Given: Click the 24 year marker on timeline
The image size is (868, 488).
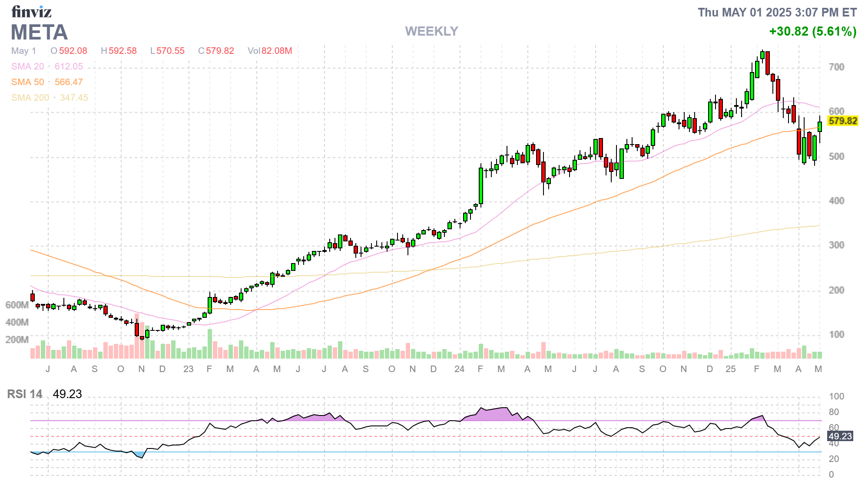Looking at the screenshot, I should [x=459, y=369].
